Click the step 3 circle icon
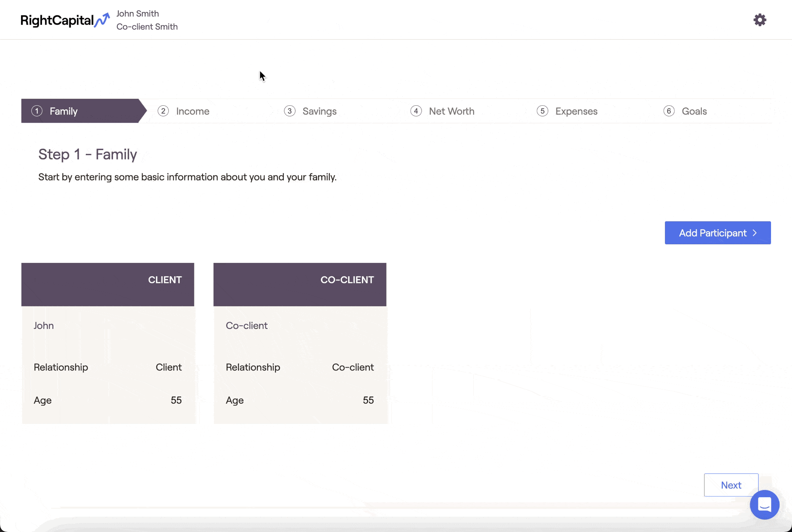The width and height of the screenshot is (792, 532). pos(289,111)
